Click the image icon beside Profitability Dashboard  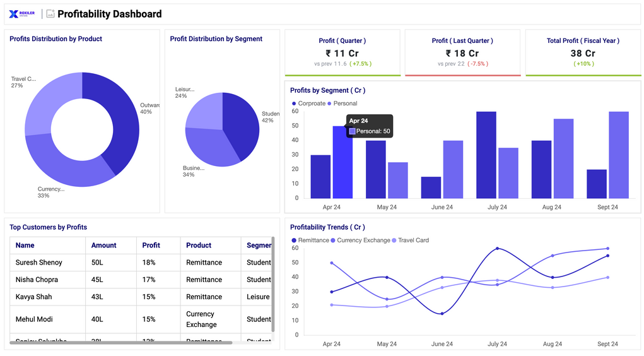50,14
